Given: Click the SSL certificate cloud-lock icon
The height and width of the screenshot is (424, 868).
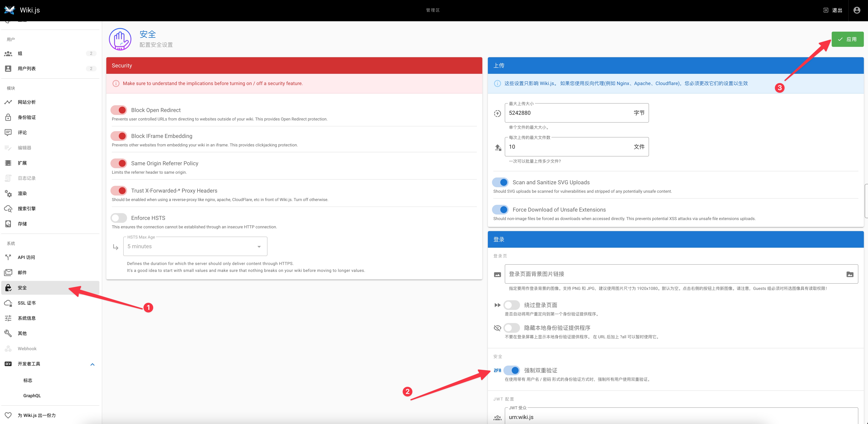Looking at the screenshot, I should coord(8,303).
